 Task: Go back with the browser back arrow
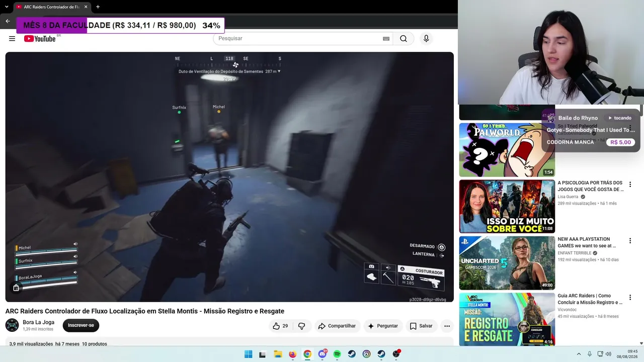click(8, 21)
